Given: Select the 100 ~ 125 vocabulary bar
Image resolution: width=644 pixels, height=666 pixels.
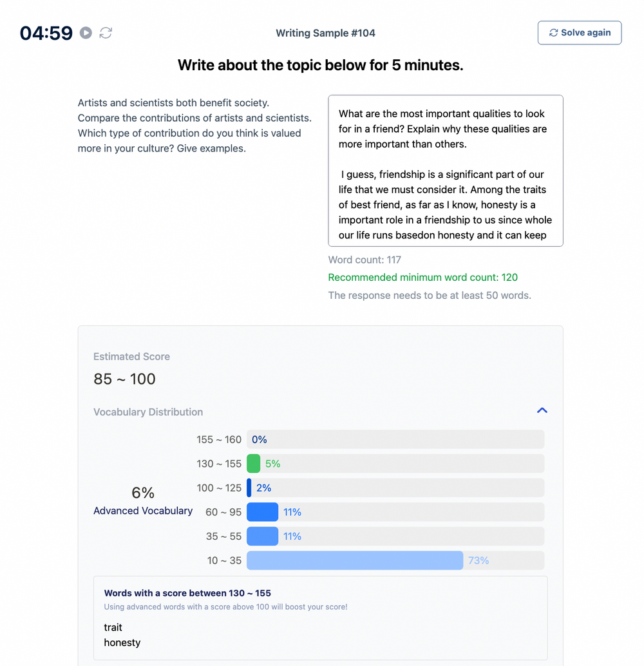Looking at the screenshot, I should (x=249, y=488).
